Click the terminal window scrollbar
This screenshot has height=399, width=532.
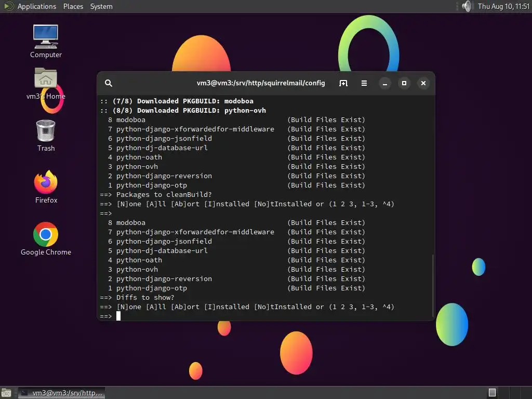click(x=433, y=285)
